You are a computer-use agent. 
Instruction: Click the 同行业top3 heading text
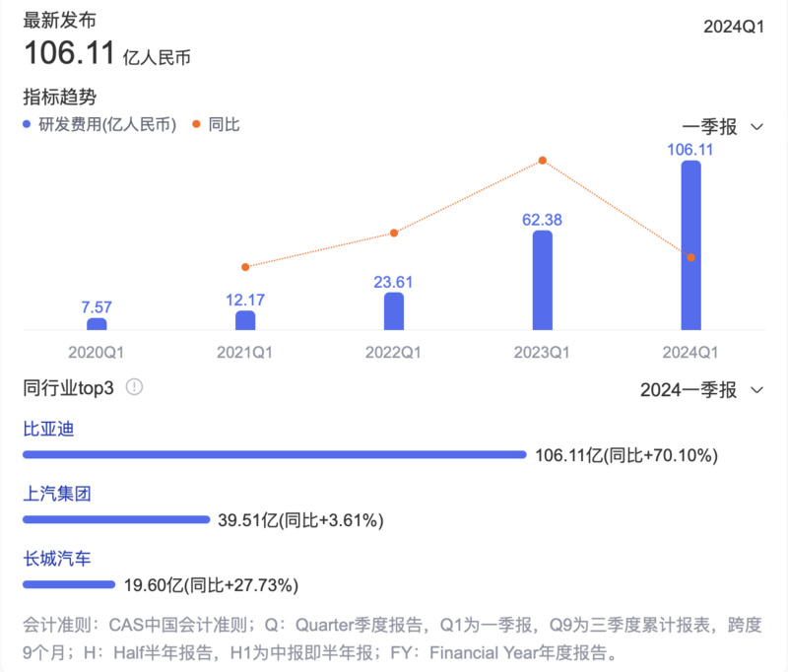[68, 388]
